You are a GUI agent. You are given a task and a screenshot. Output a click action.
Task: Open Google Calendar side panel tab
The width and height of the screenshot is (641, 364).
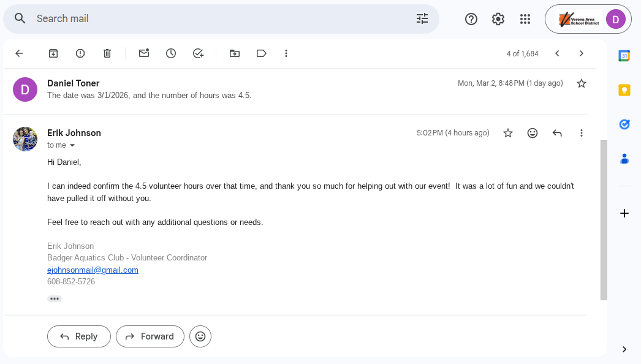coord(624,56)
